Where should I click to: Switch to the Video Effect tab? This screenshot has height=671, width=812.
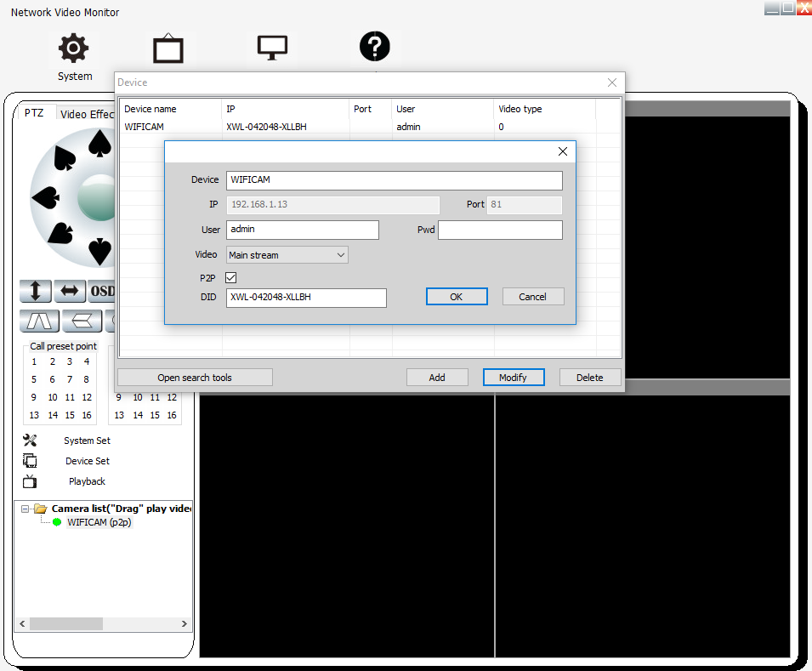[x=86, y=114]
